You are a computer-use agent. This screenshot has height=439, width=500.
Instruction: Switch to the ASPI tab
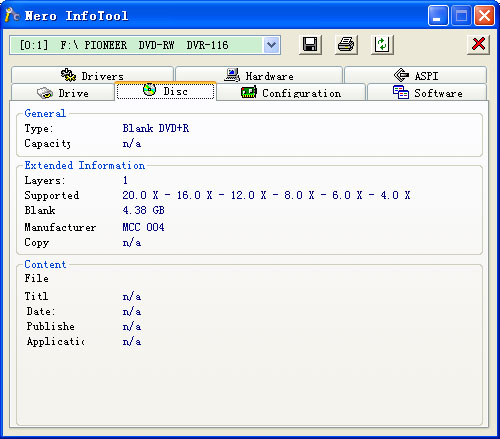[416, 75]
